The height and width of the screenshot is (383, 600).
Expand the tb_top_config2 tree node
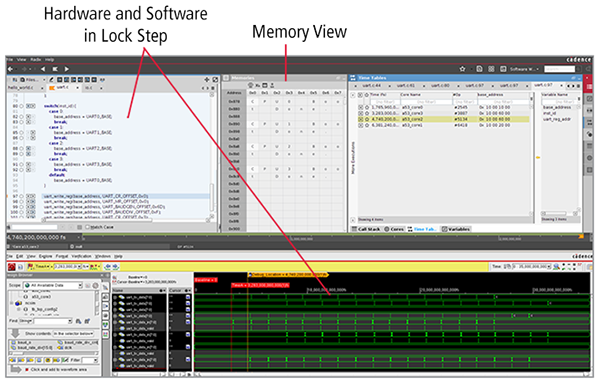click(x=19, y=309)
